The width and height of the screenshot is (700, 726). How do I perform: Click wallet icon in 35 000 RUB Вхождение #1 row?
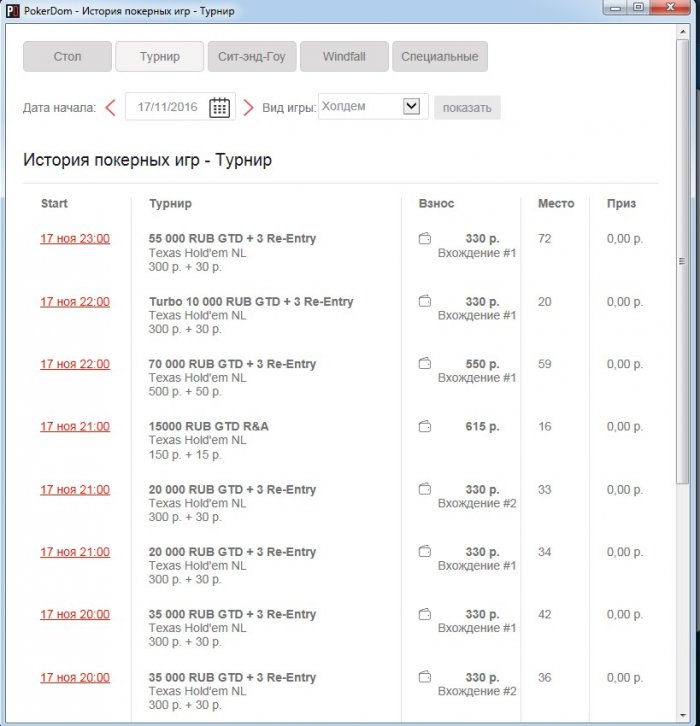click(x=425, y=614)
